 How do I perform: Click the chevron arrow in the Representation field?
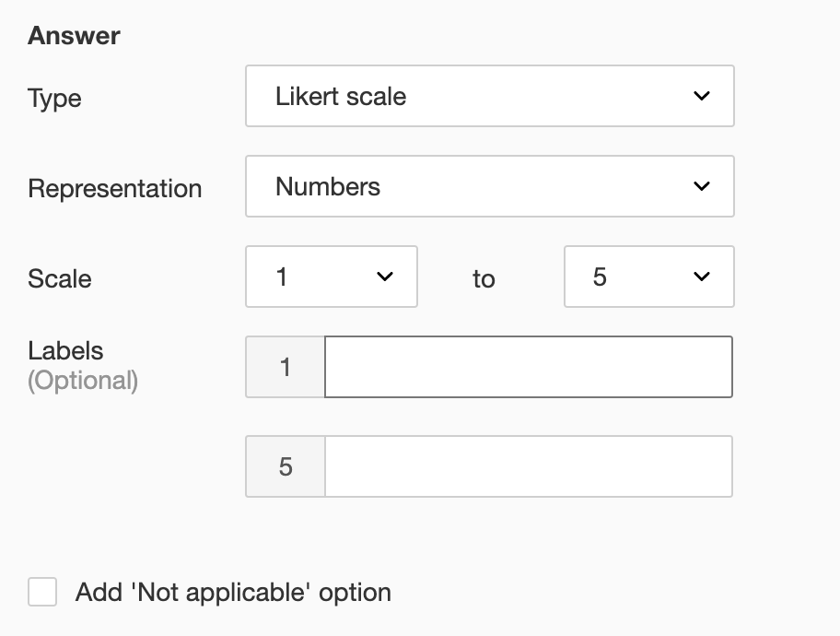702,186
